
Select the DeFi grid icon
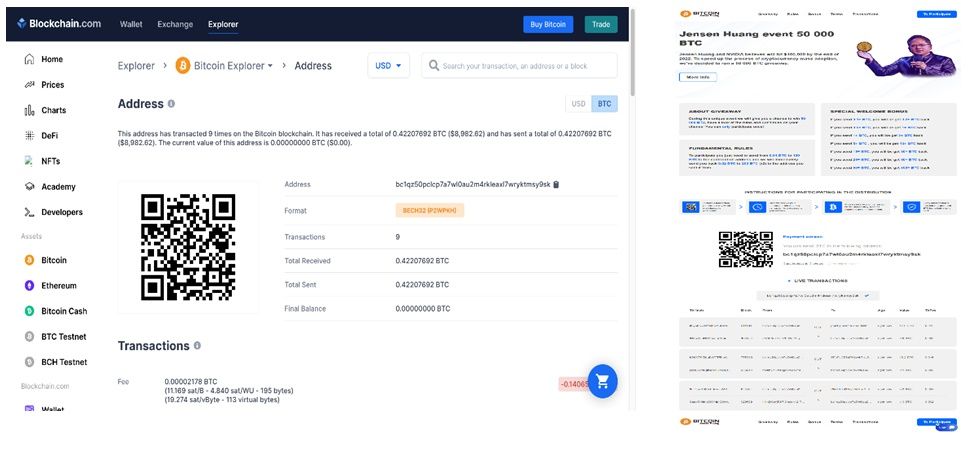point(29,135)
